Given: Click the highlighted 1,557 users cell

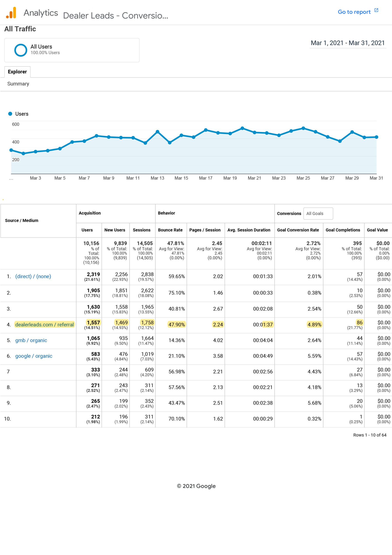Looking at the screenshot, I should (x=94, y=322).
